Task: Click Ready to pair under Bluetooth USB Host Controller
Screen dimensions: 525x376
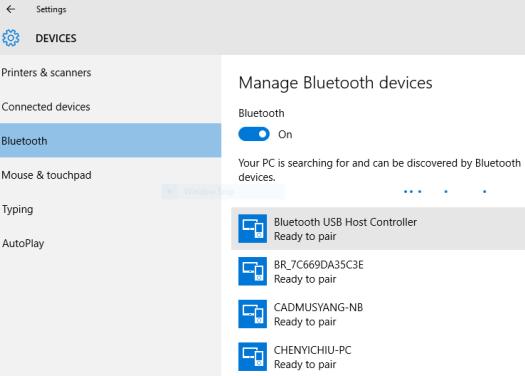Action: tap(305, 236)
